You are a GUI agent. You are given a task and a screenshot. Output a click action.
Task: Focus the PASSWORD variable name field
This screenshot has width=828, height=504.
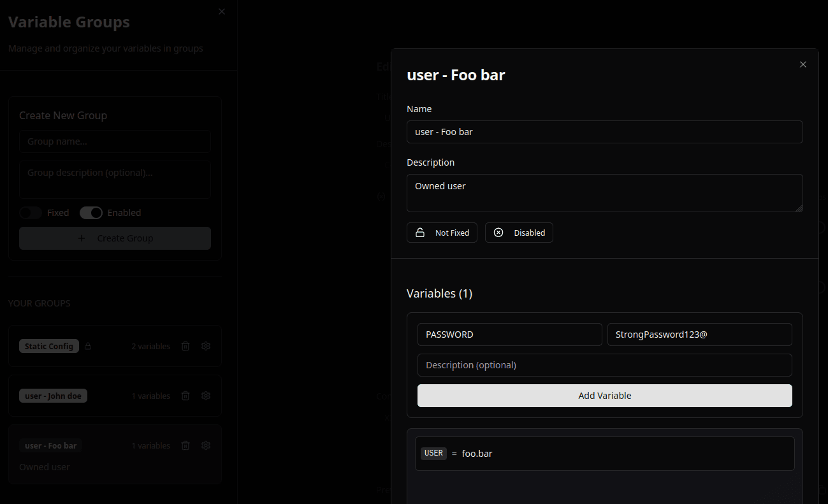[509, 334]
